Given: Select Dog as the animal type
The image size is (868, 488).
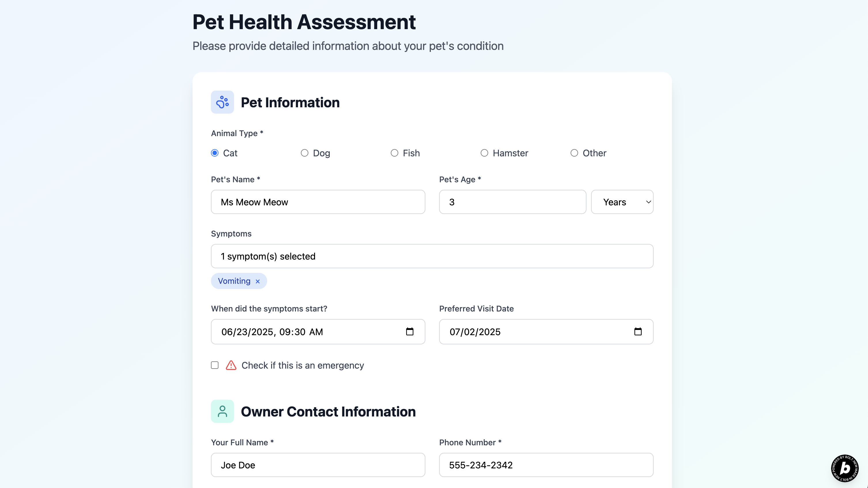Looking at the screenshot, I should pos(304,153).
